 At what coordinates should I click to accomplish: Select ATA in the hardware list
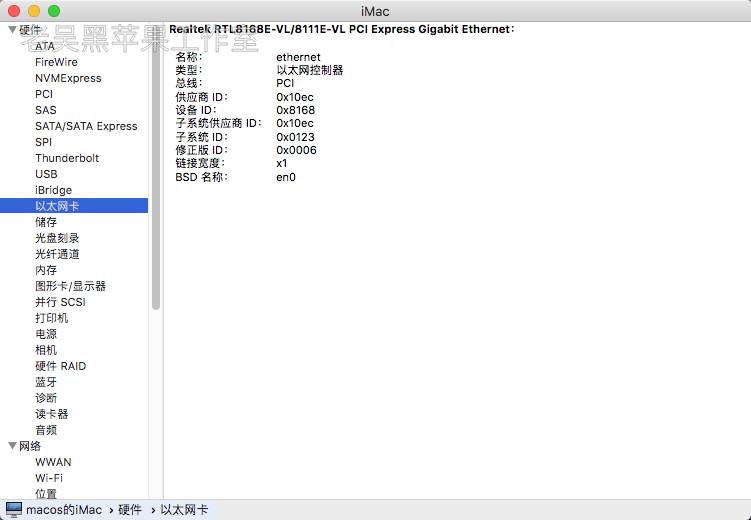point(45,46)
